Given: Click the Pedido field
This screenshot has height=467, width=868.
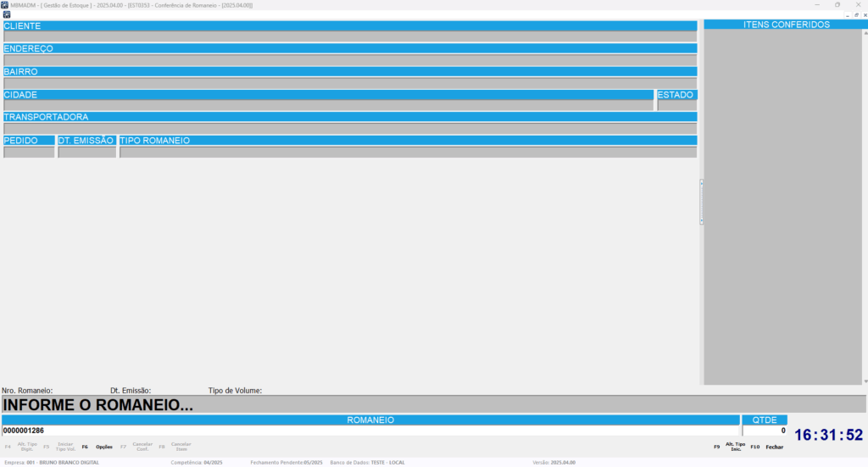Looking at the screenshot, I should (x=29, y=153).
